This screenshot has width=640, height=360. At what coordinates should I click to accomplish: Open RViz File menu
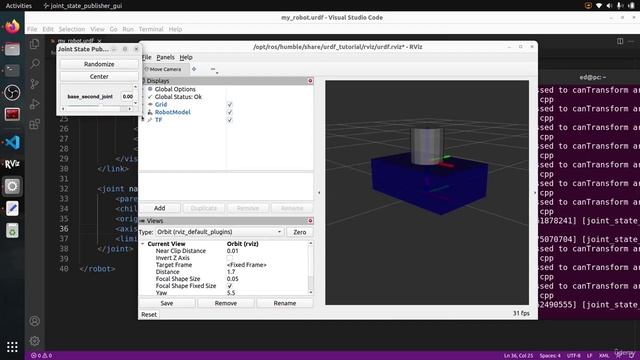(x=147, y=58)
